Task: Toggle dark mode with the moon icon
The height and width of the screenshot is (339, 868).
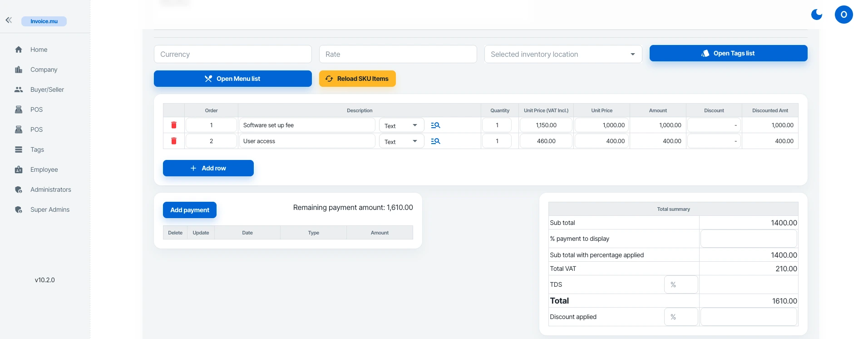Action: tap(817, 15)
